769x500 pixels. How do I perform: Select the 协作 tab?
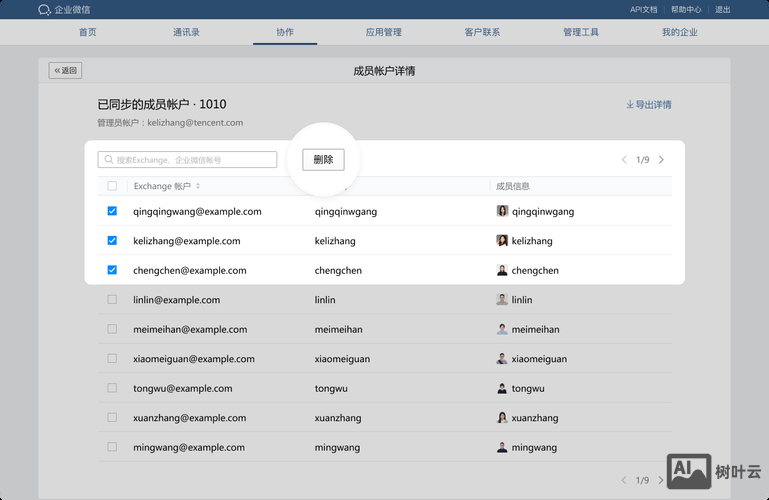(x=285, y=32)
